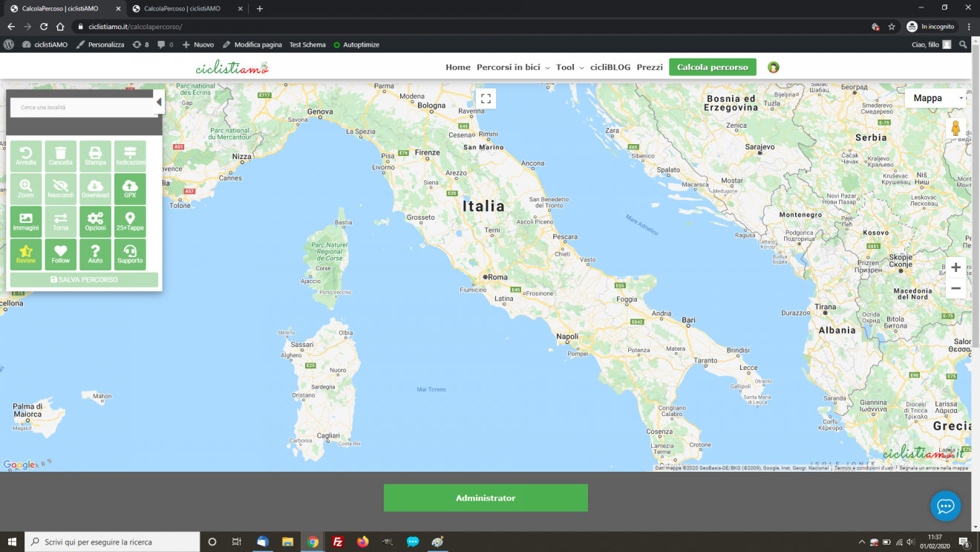Screen dimensions: 980x552
Task: Click the ciclistiamo site logo
Action: pos(232,68)
